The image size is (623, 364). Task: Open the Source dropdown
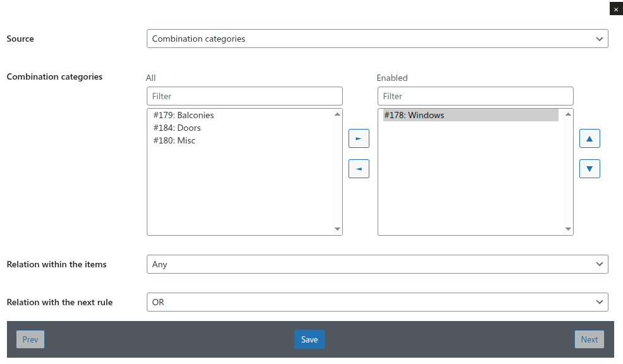tap(377, 39)
